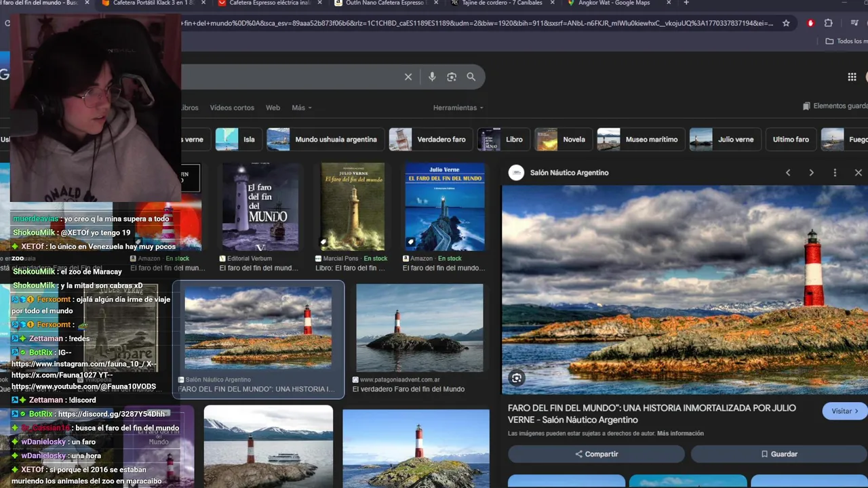Screen dimensions: 868x488
Task: Click the Salón Náutico Argentino source logo
Action: (517, 173)
